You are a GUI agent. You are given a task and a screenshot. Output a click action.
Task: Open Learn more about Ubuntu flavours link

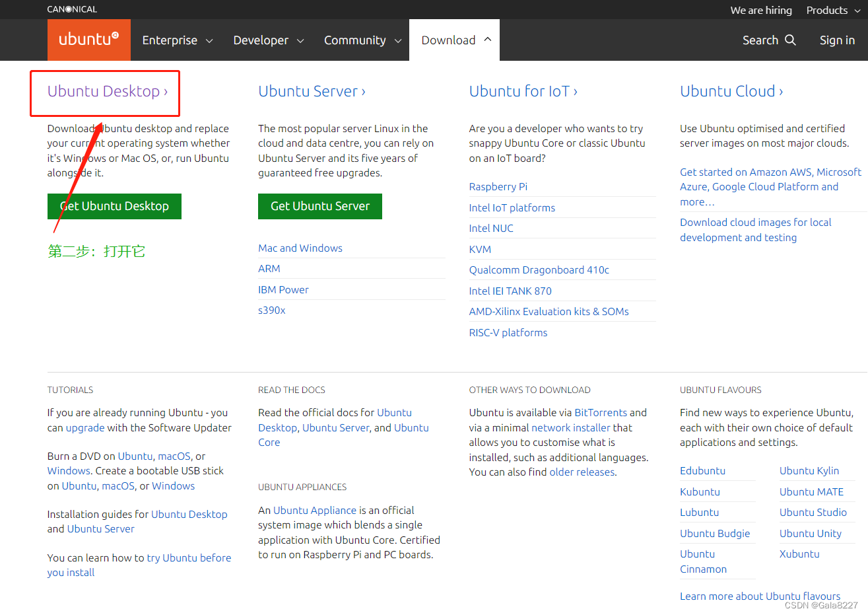[x=760, y=596]
